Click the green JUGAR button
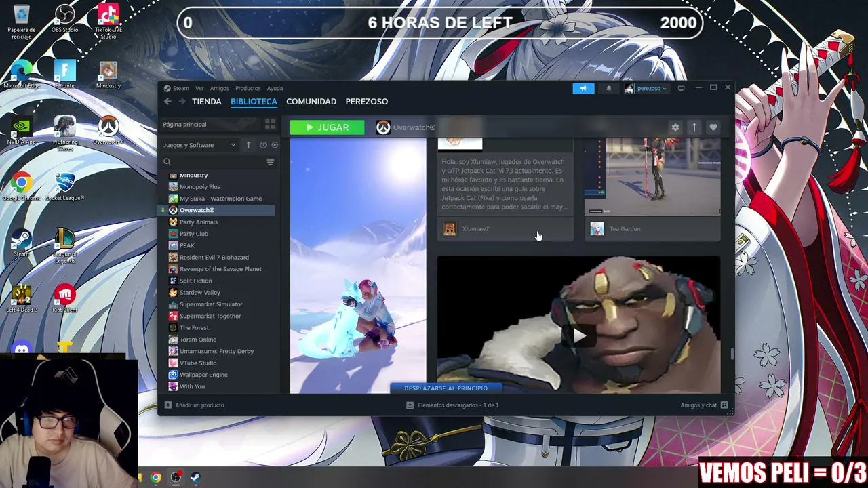Viewport: 868px width, 488px height. pyautogui.click(x=327, y=127)
